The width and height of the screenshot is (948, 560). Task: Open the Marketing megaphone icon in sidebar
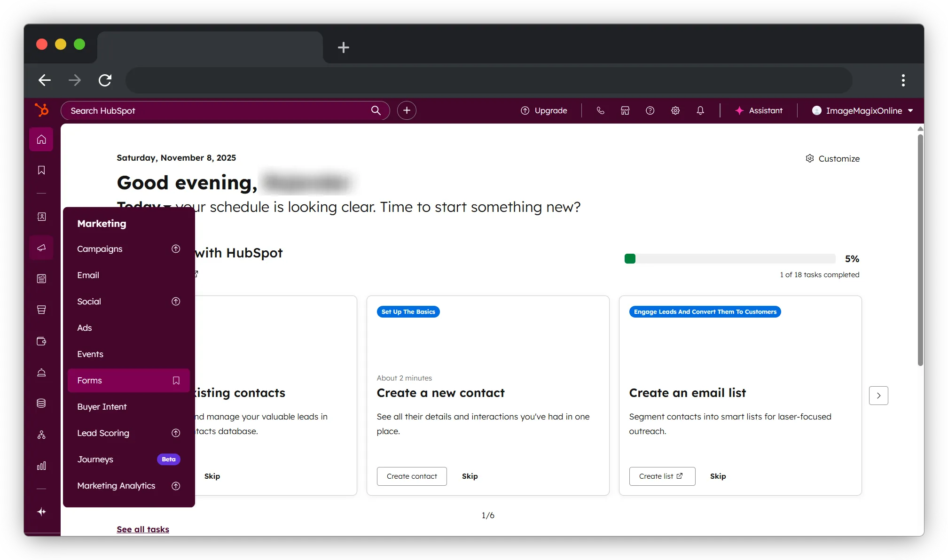[x=41, y=248]
